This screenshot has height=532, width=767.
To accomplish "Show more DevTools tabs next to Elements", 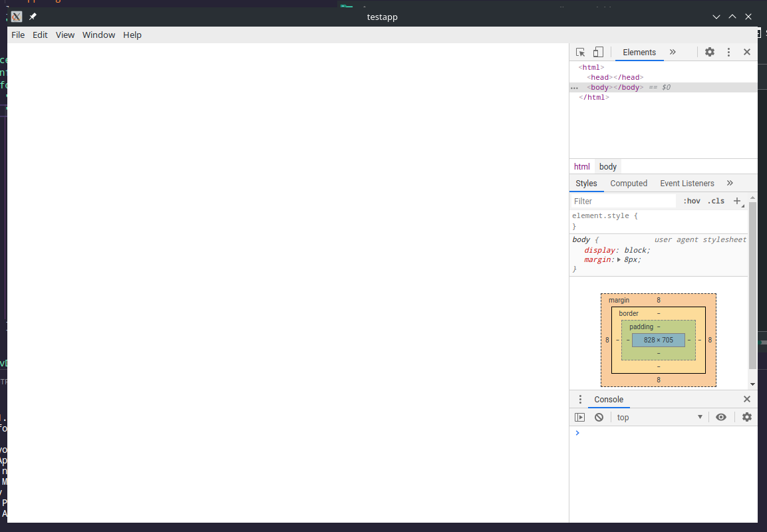I will [x=673, y=52].
